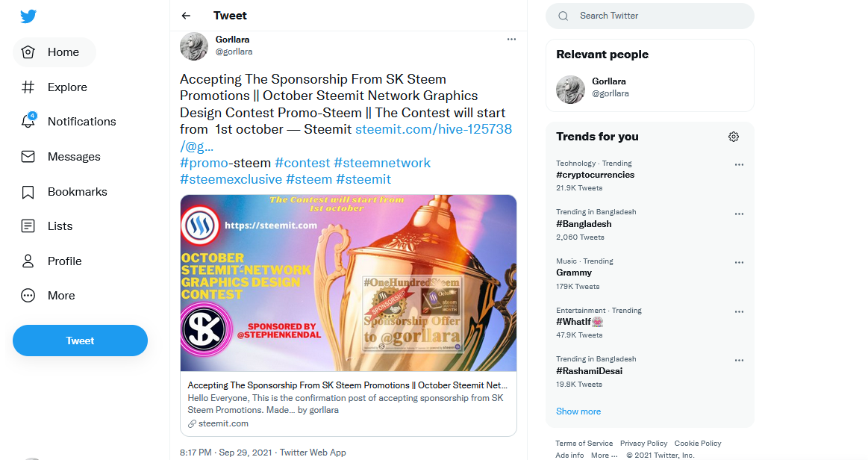Click the search magnifier icon
The height and width of the screenshot is (460, 868).
[x=563, y=16]
